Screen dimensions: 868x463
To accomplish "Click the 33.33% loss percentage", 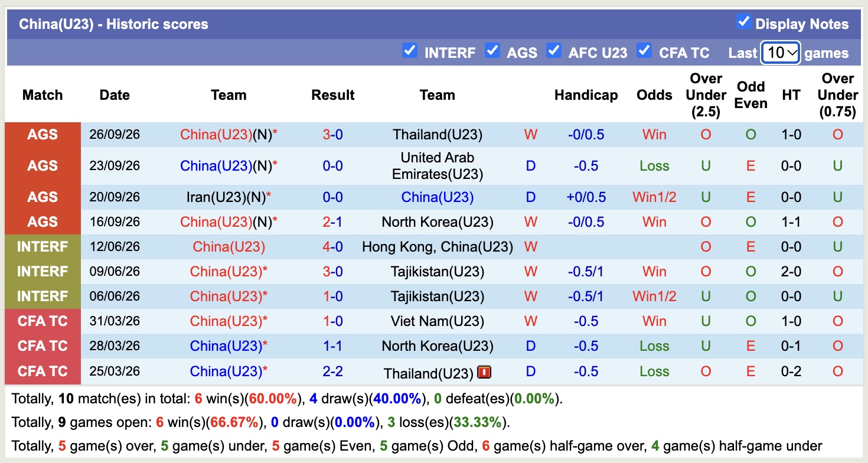I will tap(477, 422).
